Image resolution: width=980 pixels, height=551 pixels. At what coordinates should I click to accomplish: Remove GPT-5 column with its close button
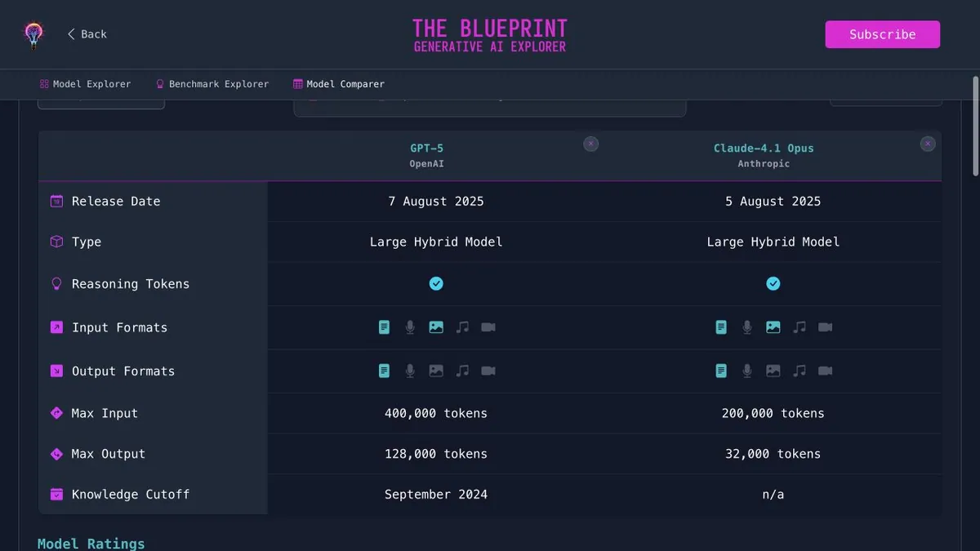click(591, 144)
